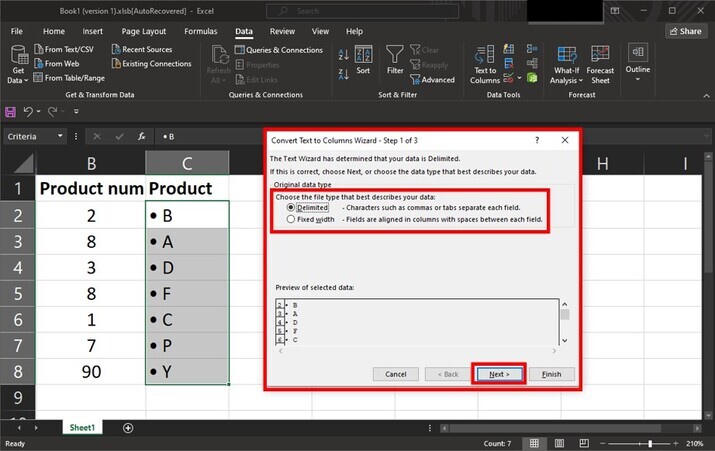Launch Text to Columns tool
Image resolution: width=715 pixels, height=451 pixels.
485,65
